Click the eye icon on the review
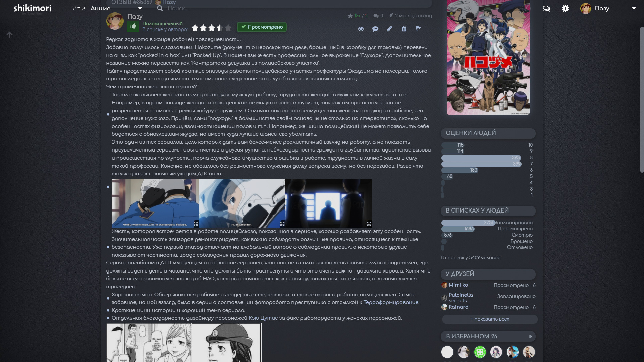The height and width of the screenshot is (362, 644). click(x=361, y=29)
